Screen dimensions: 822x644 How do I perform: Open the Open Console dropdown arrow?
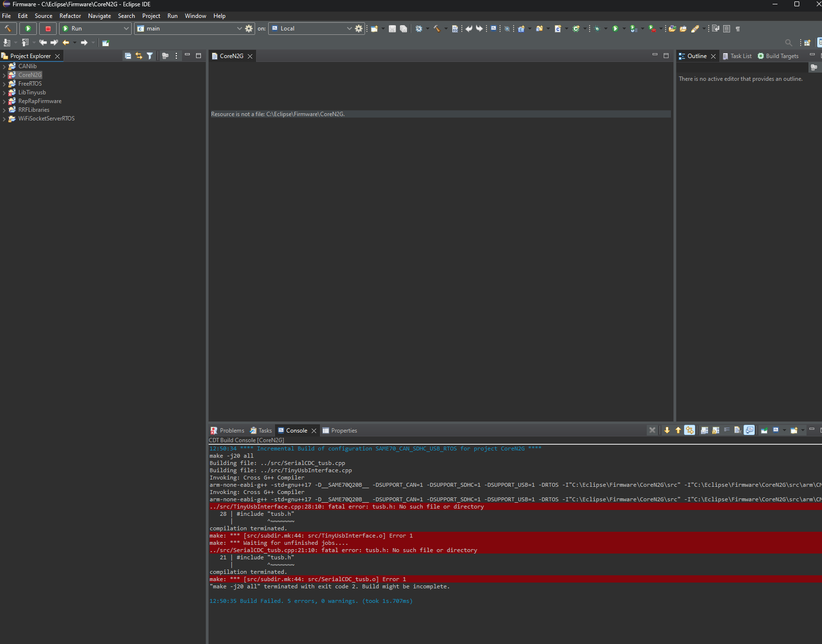point(803,430)
